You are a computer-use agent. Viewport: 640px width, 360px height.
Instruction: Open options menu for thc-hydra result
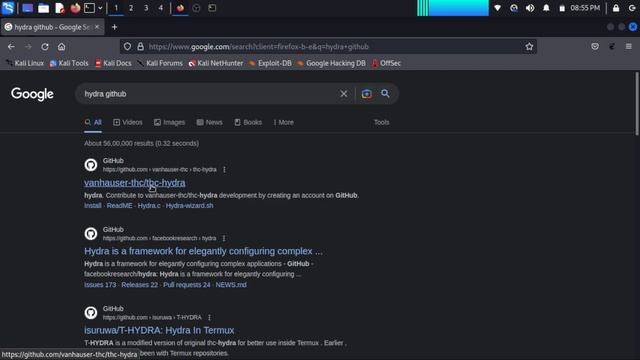[224, 169]
